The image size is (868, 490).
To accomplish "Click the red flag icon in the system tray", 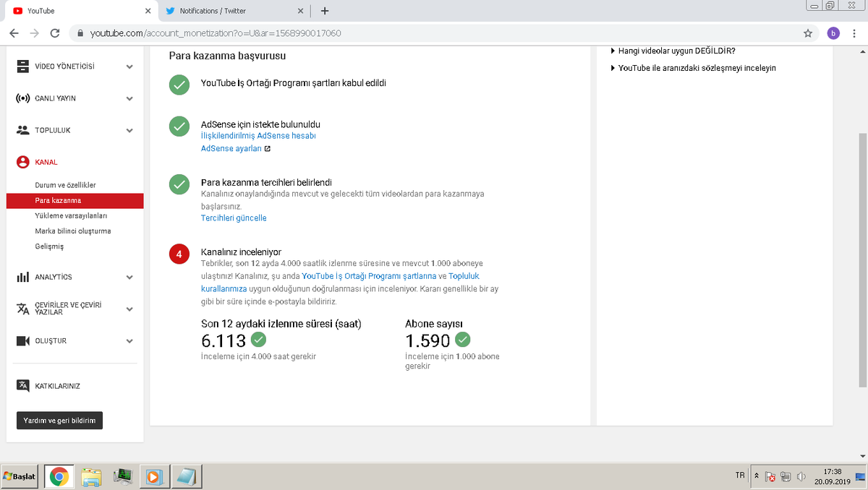I will coord(770,477).
